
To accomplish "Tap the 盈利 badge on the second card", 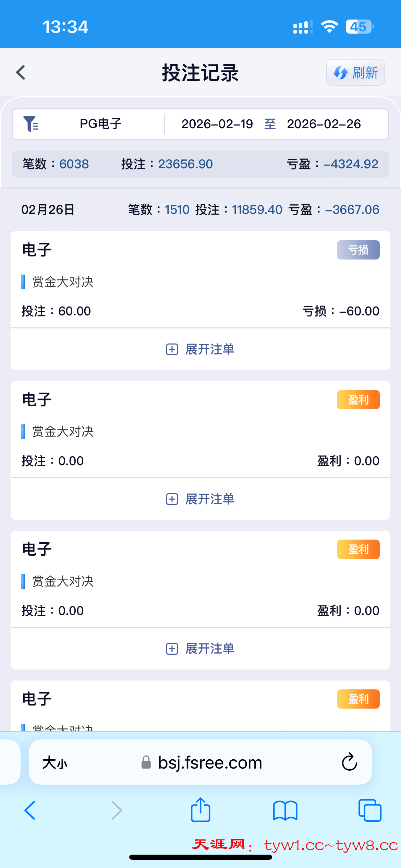I will pyautogui.click(x=358, y=400).
